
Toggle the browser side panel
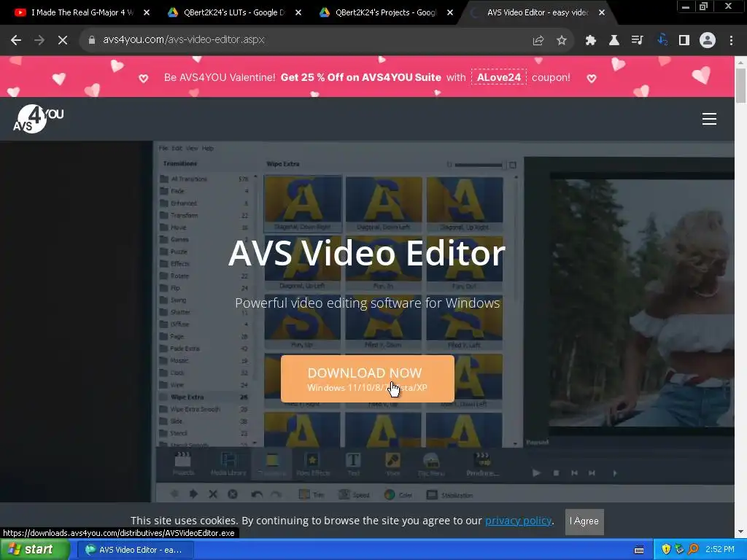[x=684, y=40]
